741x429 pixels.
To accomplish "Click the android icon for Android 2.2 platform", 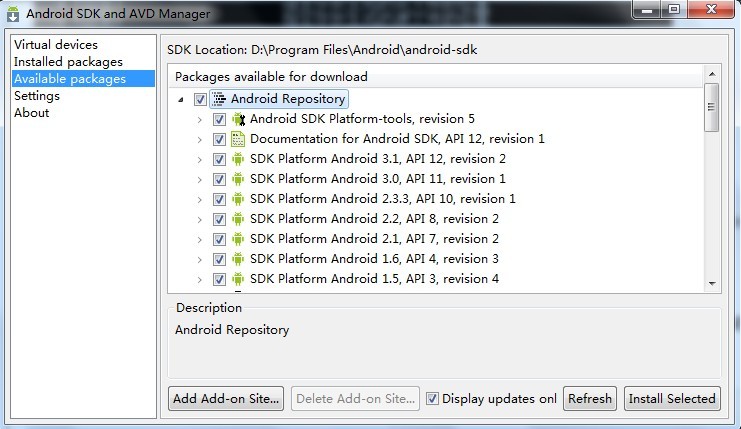I will [x=238, y=219].
